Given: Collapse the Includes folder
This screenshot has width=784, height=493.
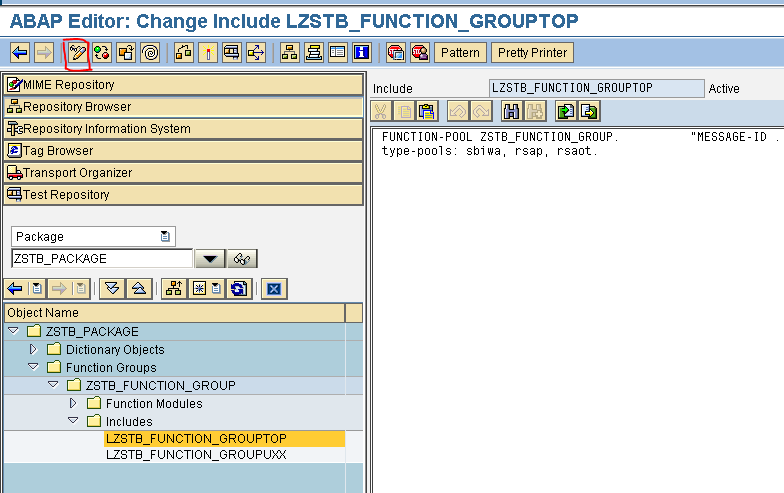Looking at the screenshot, I should 74,421.
